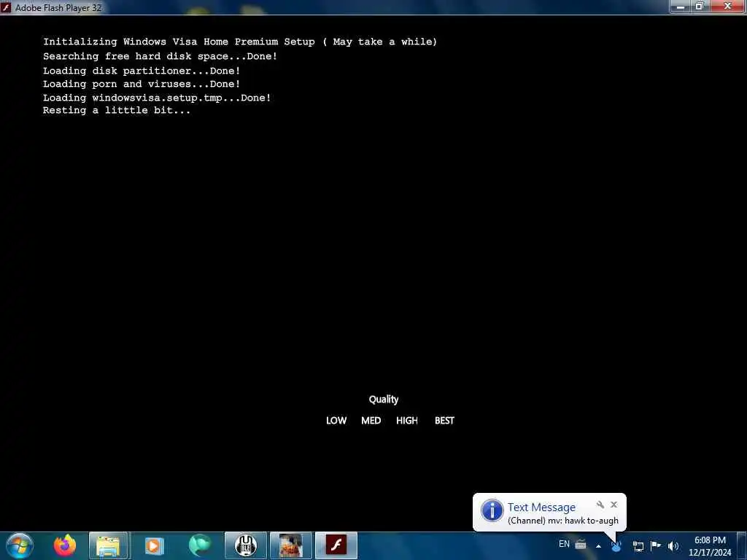Switch to the BLE black-and-white taskbar app
Viewport: 747px width, 560px height.
point(245,545)
